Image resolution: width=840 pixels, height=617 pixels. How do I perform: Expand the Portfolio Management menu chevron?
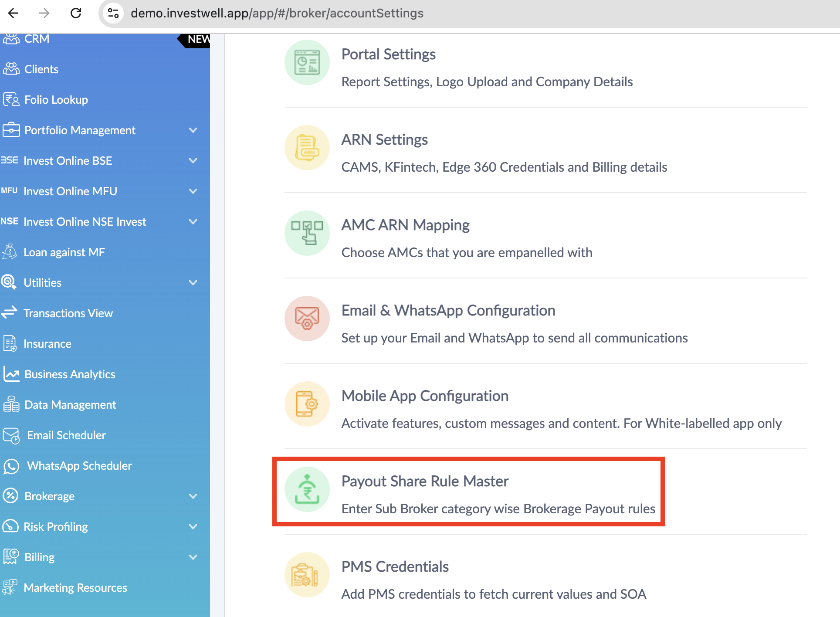[x=193, y=130]
